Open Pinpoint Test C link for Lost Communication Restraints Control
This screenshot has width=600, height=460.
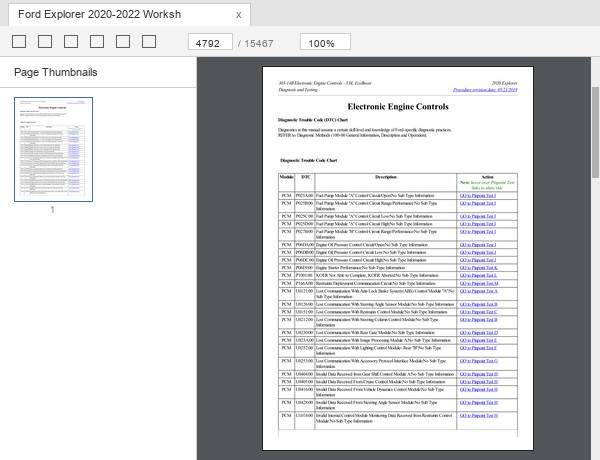pos(478,312)
